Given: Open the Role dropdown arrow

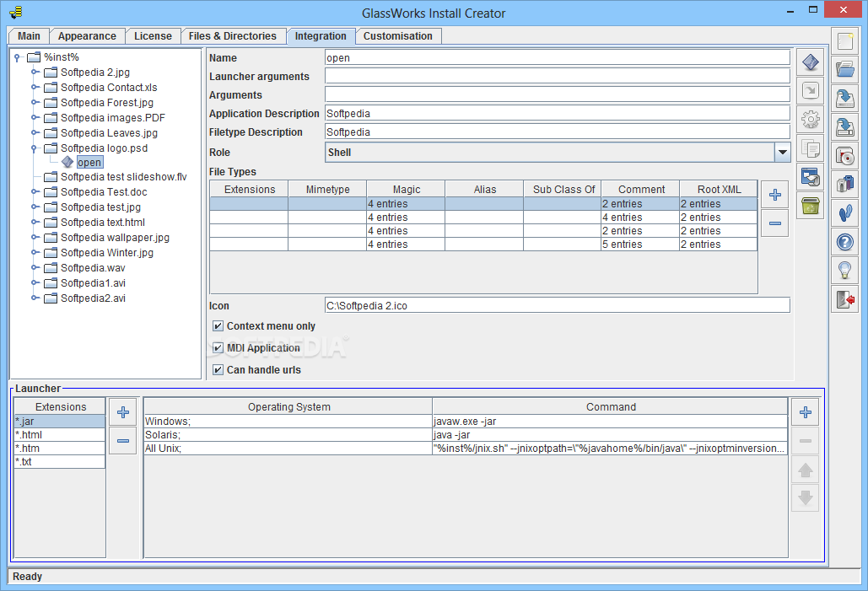Looking at the screenshot, I should [782, 153].
